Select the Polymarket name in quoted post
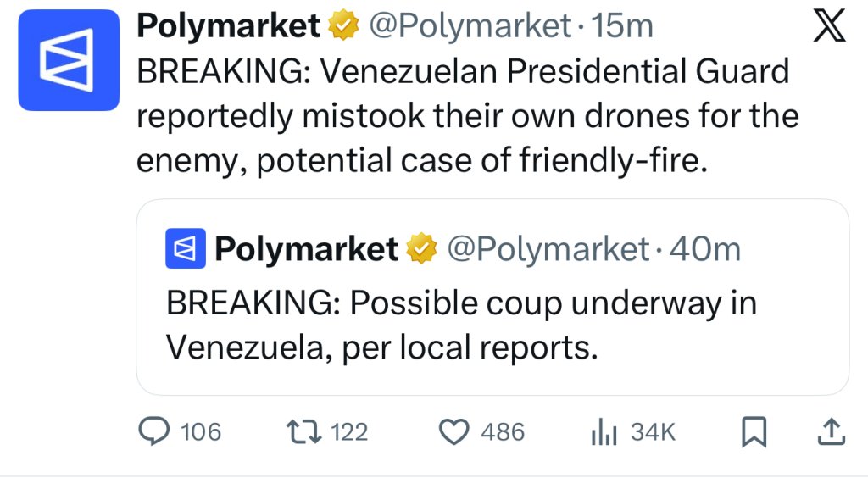This screenshot has width=868, height=478. 306,249
